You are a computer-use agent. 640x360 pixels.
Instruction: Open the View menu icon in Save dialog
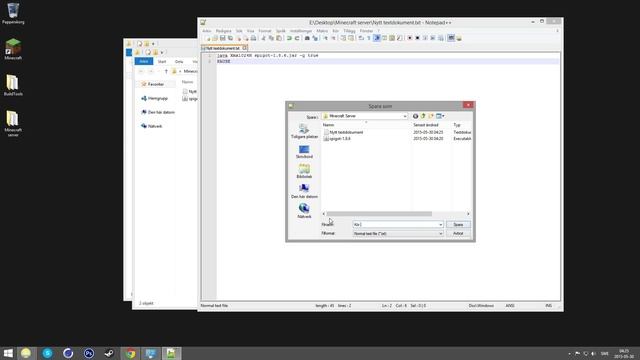pyautogui.click(x=440, y=116)
